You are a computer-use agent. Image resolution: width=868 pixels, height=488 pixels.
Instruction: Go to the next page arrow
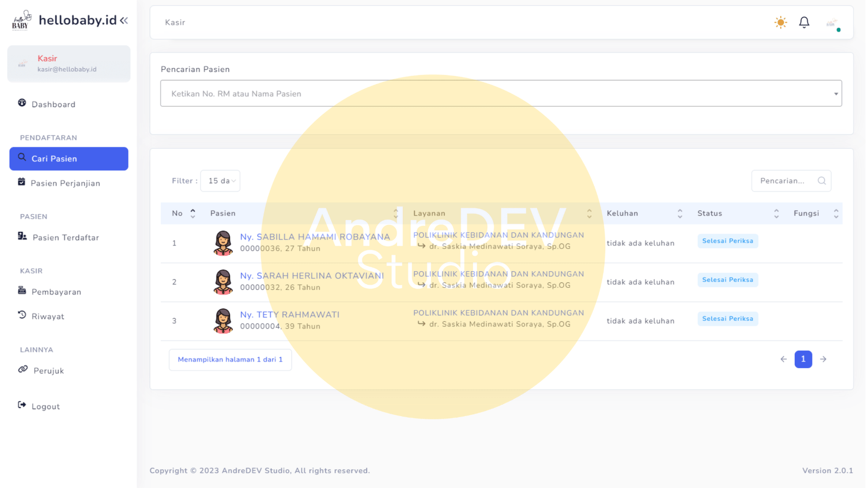823,359
